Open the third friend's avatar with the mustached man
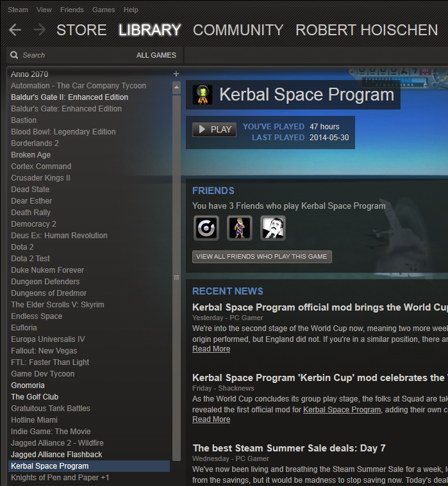Viewport: 448px width, 486px height. tap(272, 229)
